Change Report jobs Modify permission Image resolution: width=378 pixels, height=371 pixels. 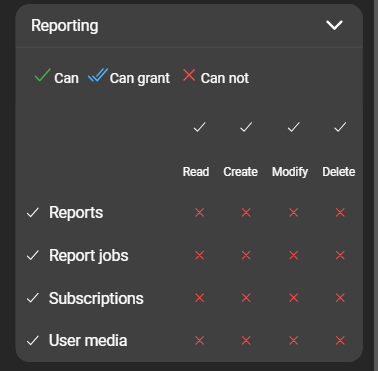(x=293, y=255)
